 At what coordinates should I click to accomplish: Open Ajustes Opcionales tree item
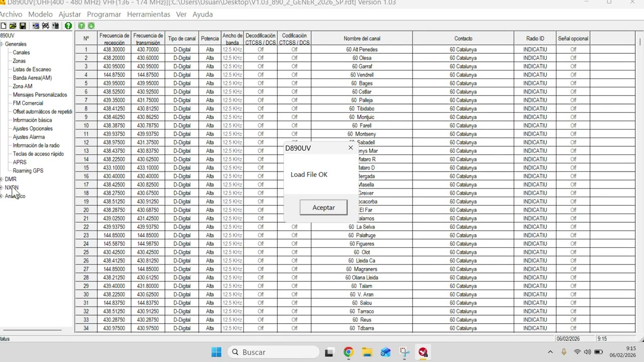33,129
